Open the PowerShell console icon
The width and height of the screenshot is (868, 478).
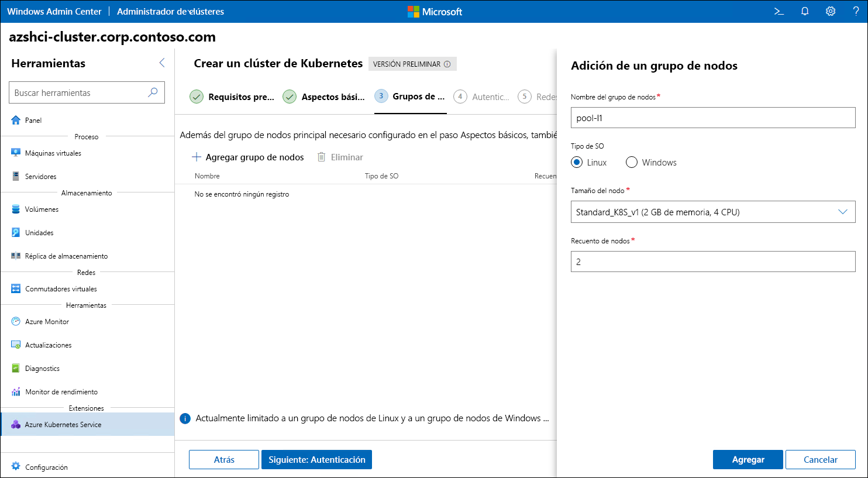pyautogui.click(x=779, y=11)
